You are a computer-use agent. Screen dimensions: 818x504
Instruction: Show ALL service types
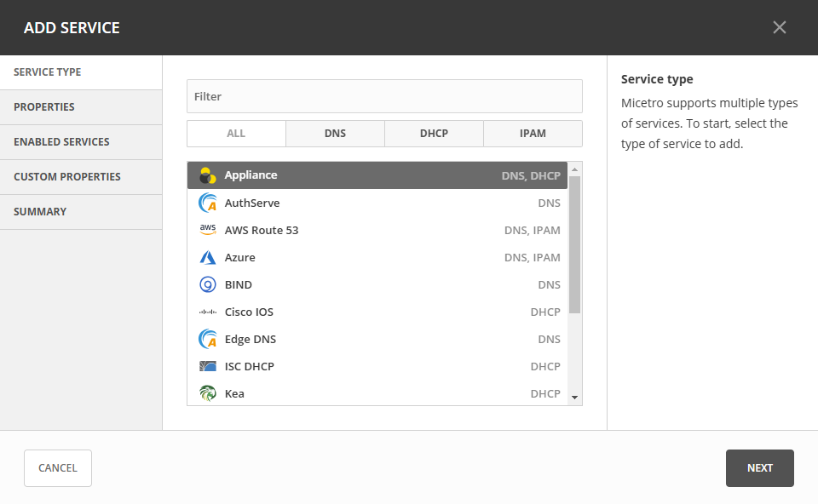(236, 134)
